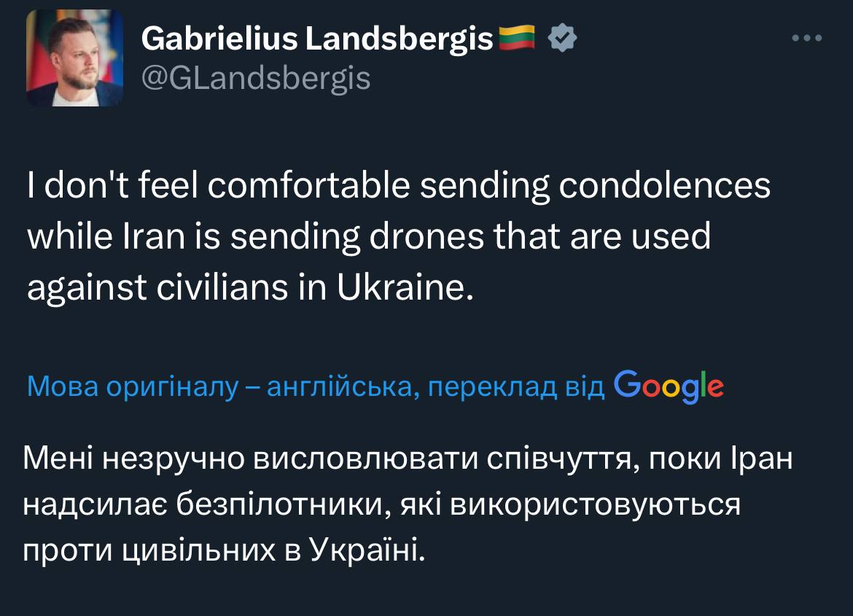Click the first line of the English tweet
This screenshot has height=616, width=853.
[x=398, y=185]
